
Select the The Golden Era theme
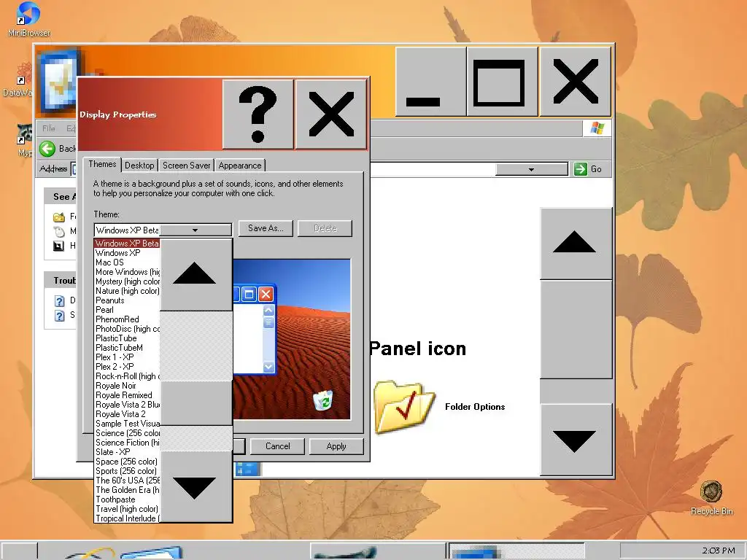(x=127, y=490)
